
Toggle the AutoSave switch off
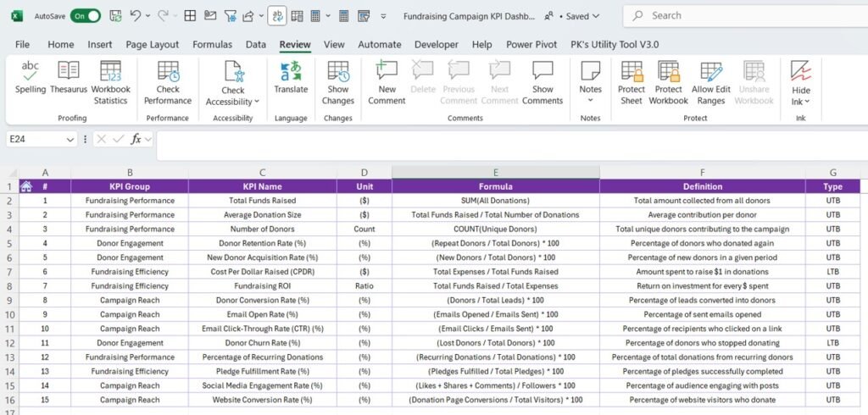point(86,16)
